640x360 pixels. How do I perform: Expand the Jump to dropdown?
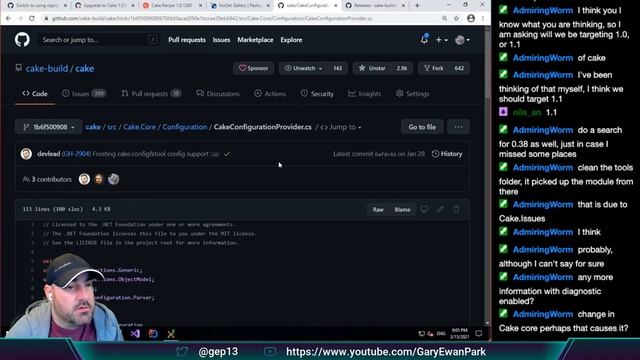coord(341,127)
